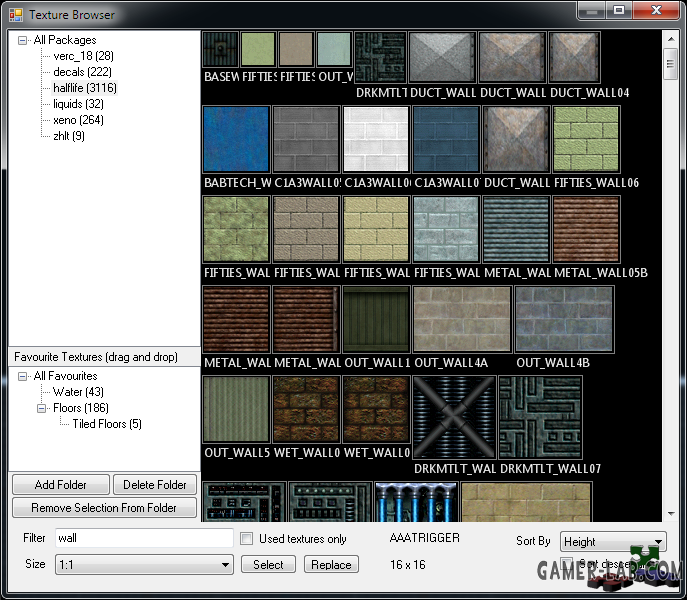This screenshot has height=600, width=687.
Task: Click the Texture Browser title bar icon
Action: 16,14
